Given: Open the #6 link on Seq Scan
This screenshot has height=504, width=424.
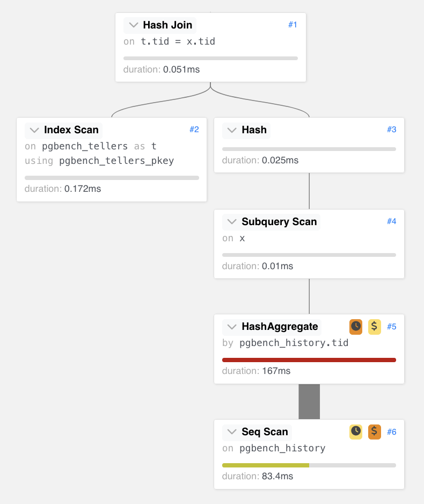Looking at the screenshot, I should (392, 431).
